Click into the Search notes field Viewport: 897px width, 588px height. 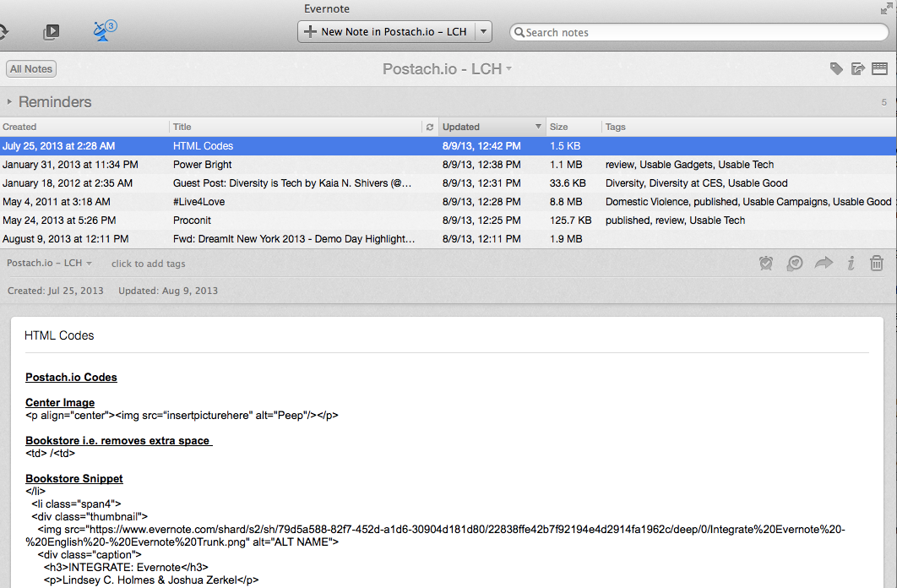tap(701, 32)
